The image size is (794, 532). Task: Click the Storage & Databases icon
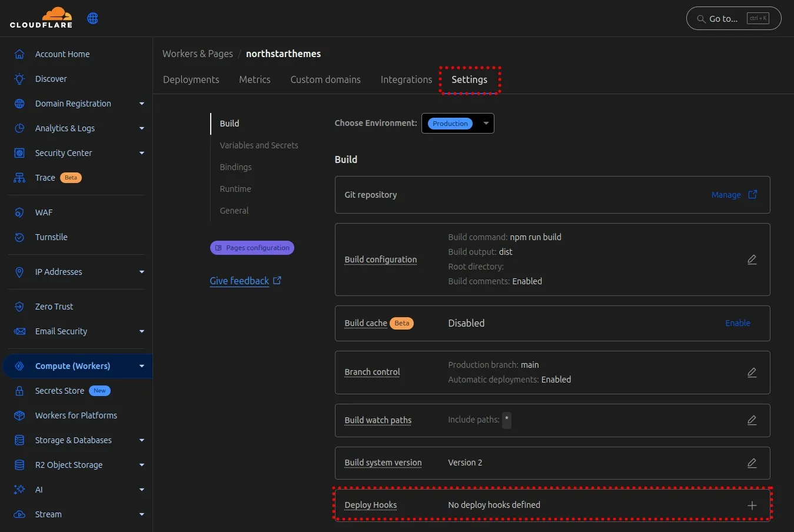(19, 440)
